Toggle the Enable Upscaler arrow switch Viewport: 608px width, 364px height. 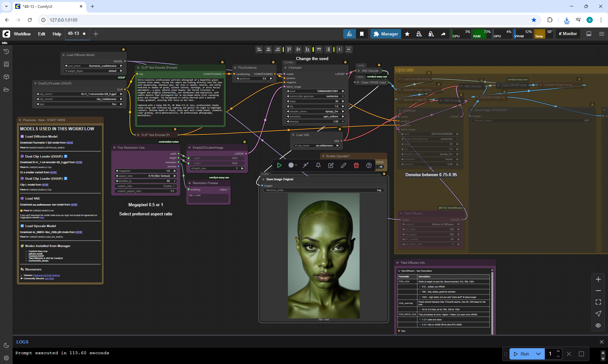tap(381, 167)
